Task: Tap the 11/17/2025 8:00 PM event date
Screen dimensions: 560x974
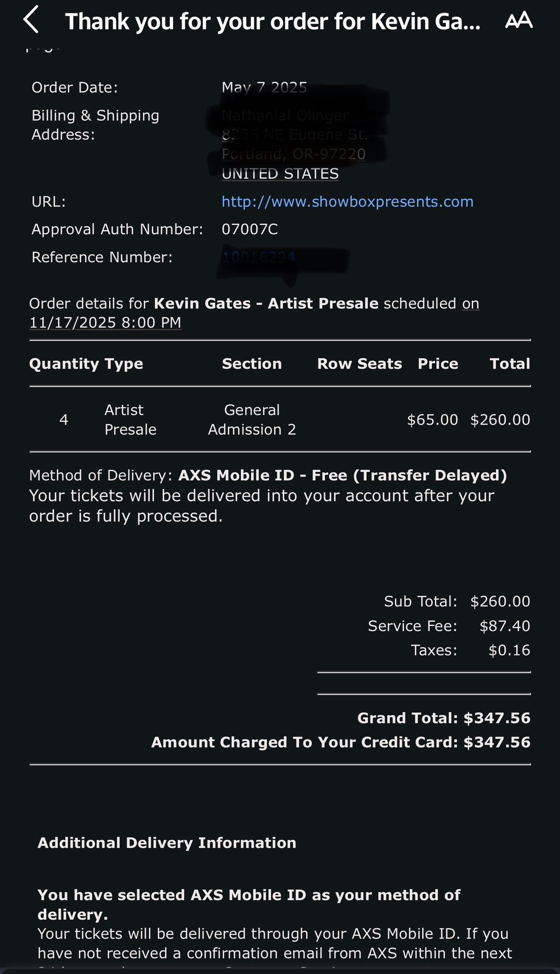Action: pos(105,323)
